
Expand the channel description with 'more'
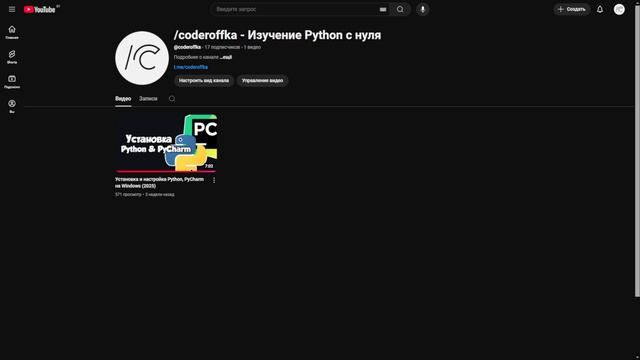[226, 57]
